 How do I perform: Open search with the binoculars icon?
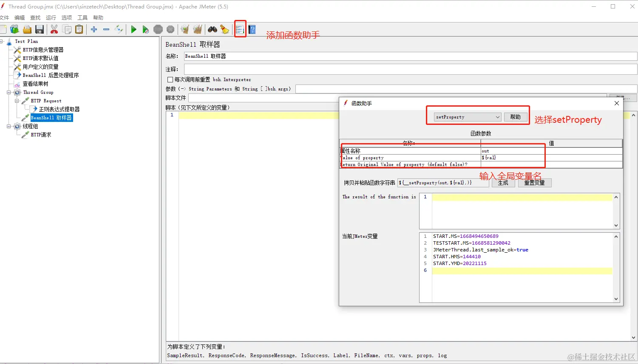tap(213, 29)
